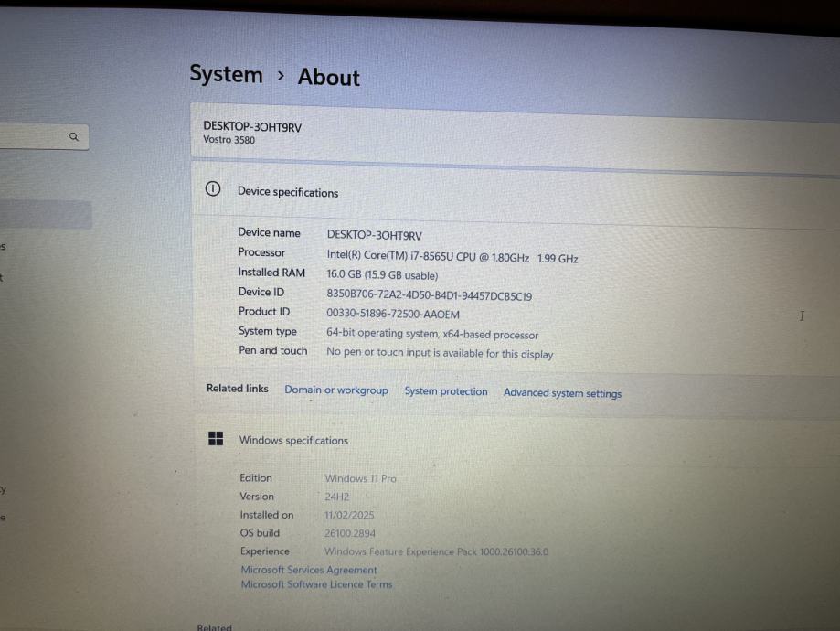This screenshot has height=631, width=840.
Task: Click the Device name value DESKTOP-3OHT9RV
Action: coord(375,235)
